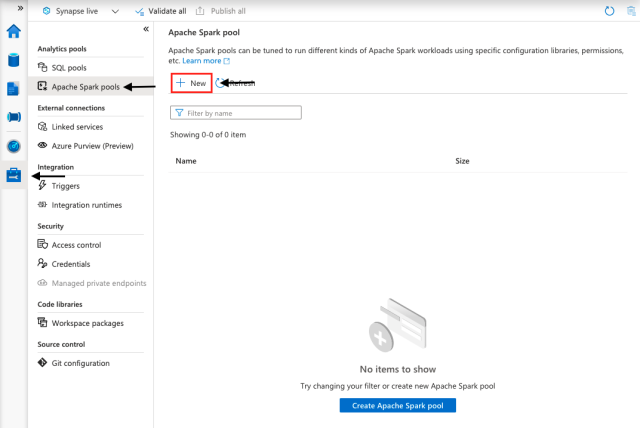Click the New button
Image resolution: width=640 pixels, height=428 pixels.
tap(191, 83)
